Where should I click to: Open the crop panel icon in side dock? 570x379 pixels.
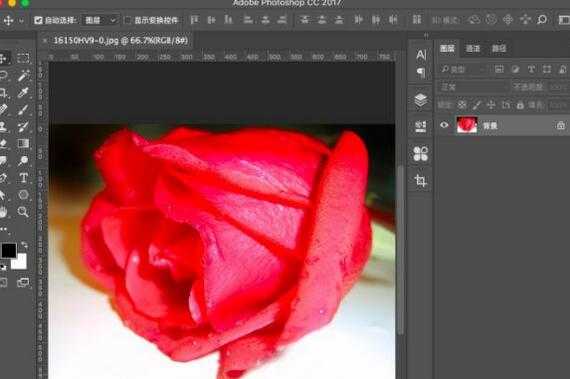(x=421, y=180)
